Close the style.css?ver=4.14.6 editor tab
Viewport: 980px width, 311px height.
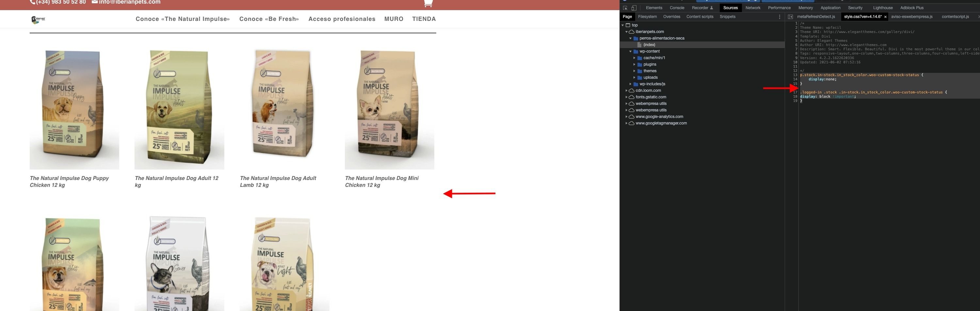(x=885, y=17)
